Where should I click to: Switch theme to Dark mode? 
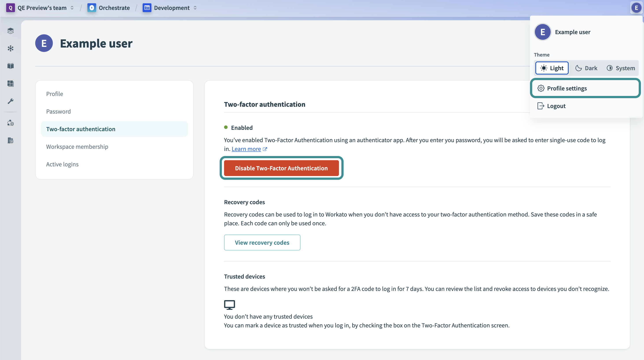click(x=586, y=68)
